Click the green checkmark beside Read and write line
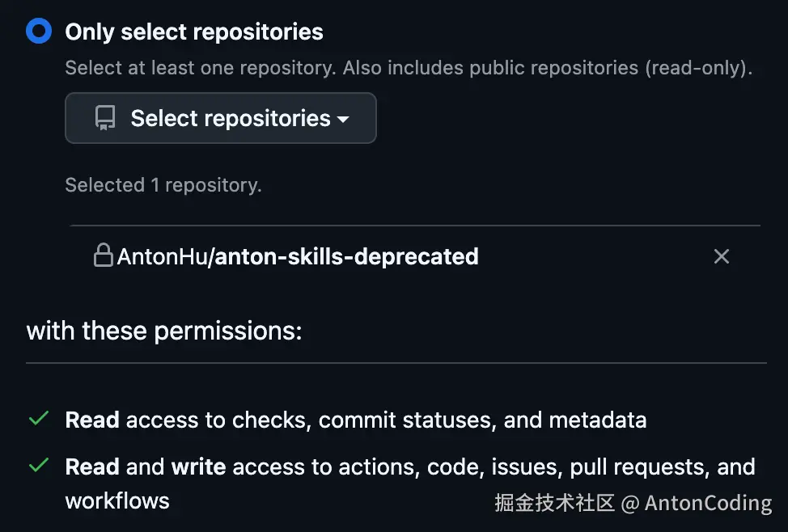The width and height of the screenshot is (788, 532). click(38, 466)
